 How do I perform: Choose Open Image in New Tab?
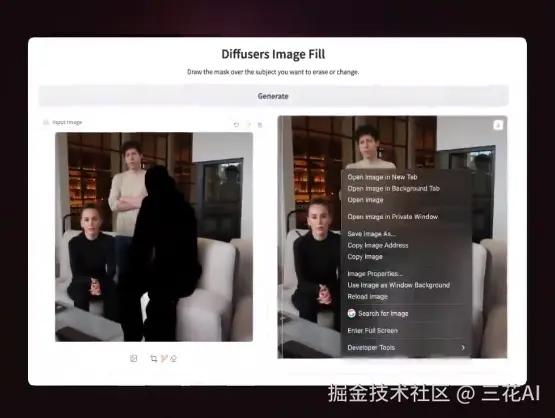tap(382, 177)
